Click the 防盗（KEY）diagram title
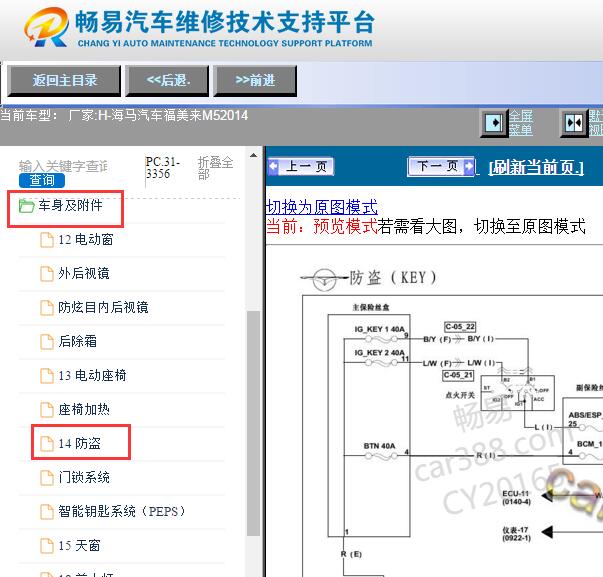This screenshot has width=603, height=577. tap(392, 277)
